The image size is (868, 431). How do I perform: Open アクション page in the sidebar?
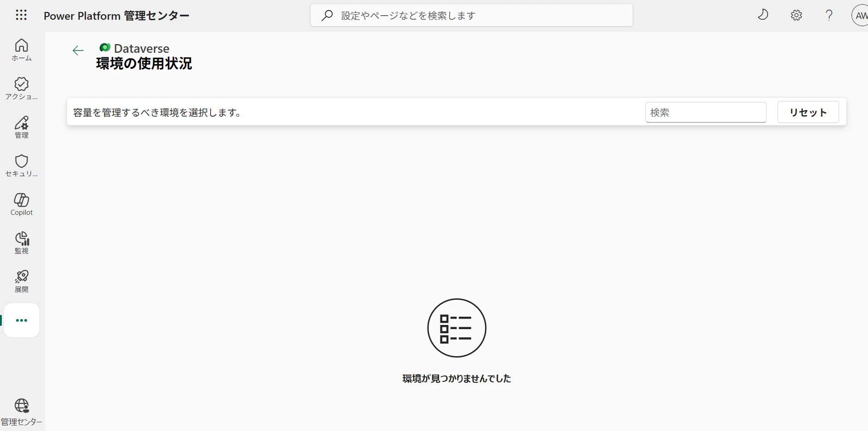[22, 89]
